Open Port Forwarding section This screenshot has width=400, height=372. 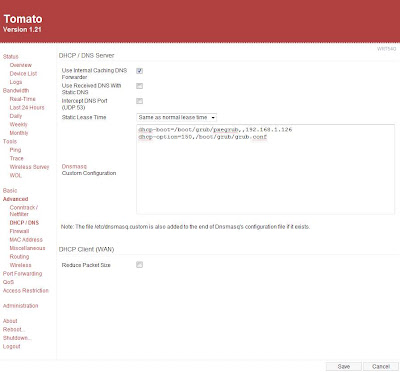pyautogui.click(x=22, y=274)
